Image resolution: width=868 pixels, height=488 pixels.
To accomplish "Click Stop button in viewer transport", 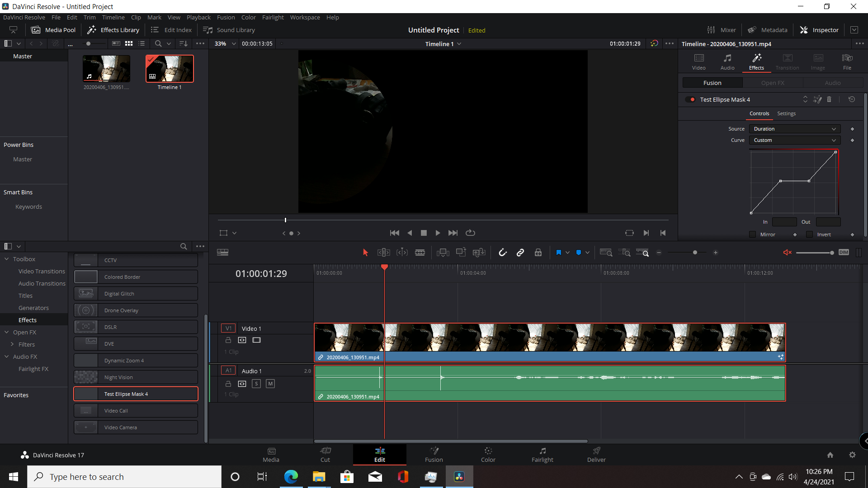I will (424, 233).
